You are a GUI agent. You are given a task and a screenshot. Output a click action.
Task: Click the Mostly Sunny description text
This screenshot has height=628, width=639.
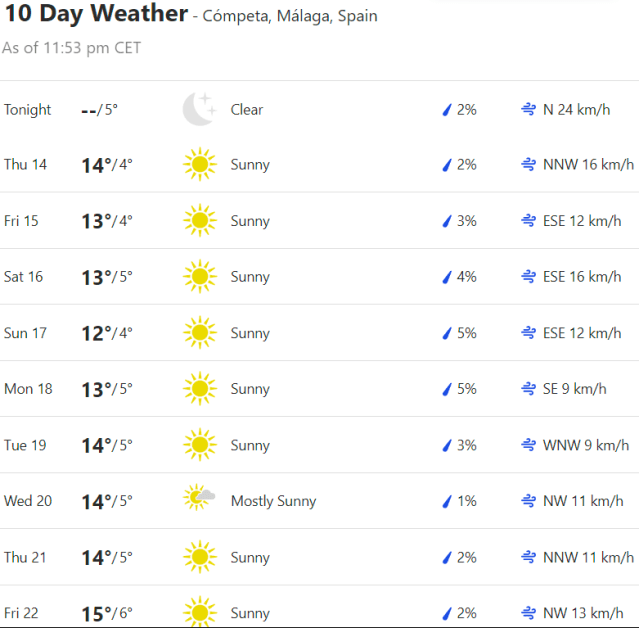273,501
